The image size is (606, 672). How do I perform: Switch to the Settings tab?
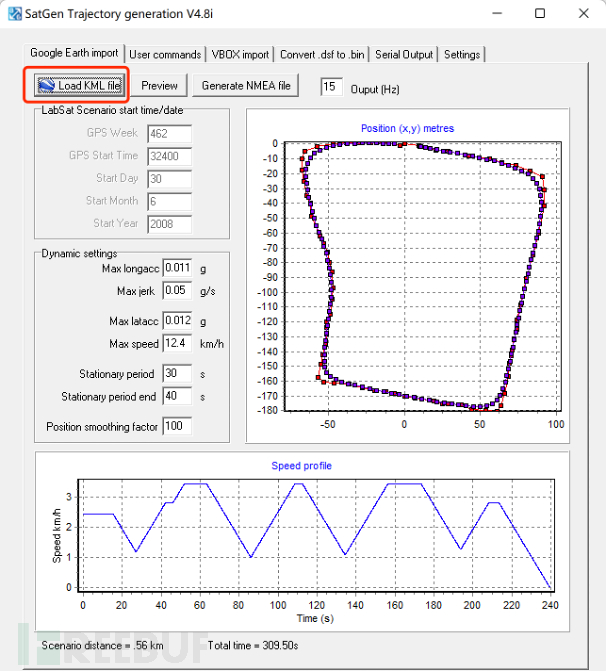click(462, 55)
